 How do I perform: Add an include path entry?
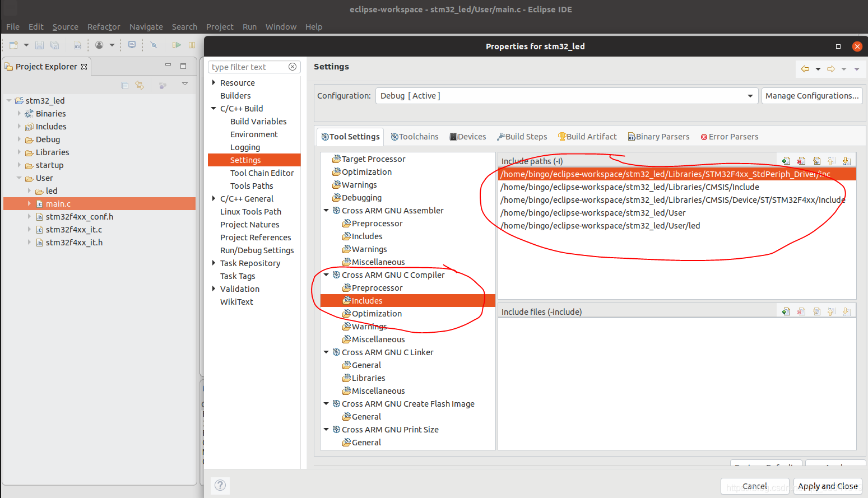(x=786, y=161)
